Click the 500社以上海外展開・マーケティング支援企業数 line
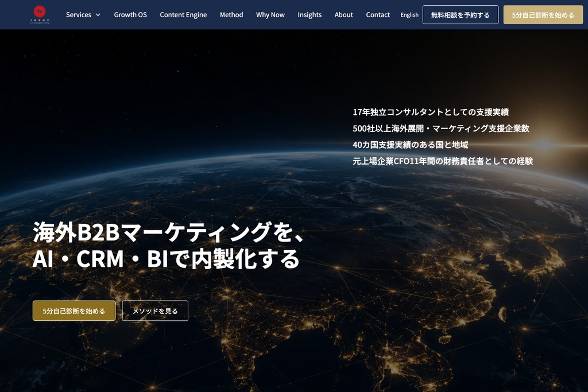 click(441, 129)
